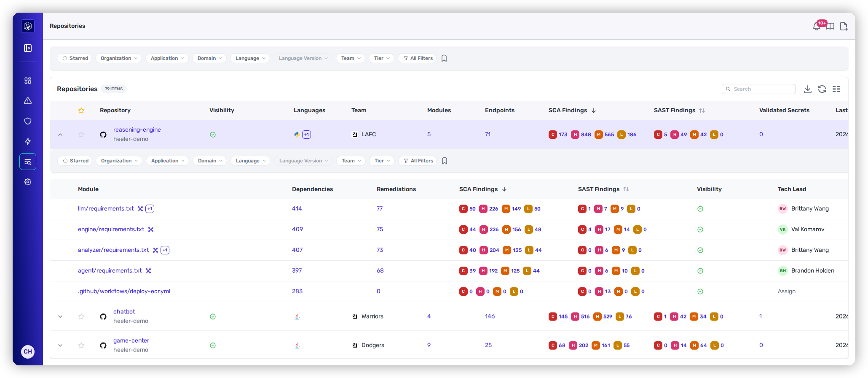Star the reasoning-engine repository
Viewport: 868px width, 378px height.
[81, 135]
